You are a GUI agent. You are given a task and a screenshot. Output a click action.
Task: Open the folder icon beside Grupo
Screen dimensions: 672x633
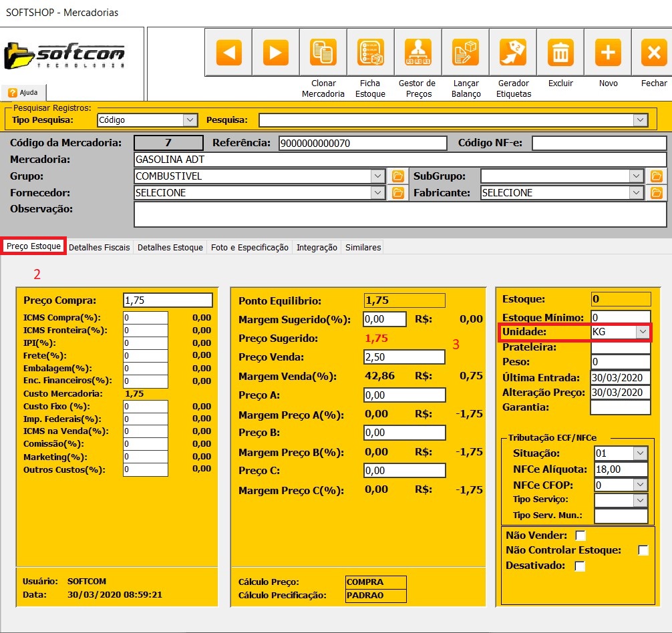coord(398,176)
